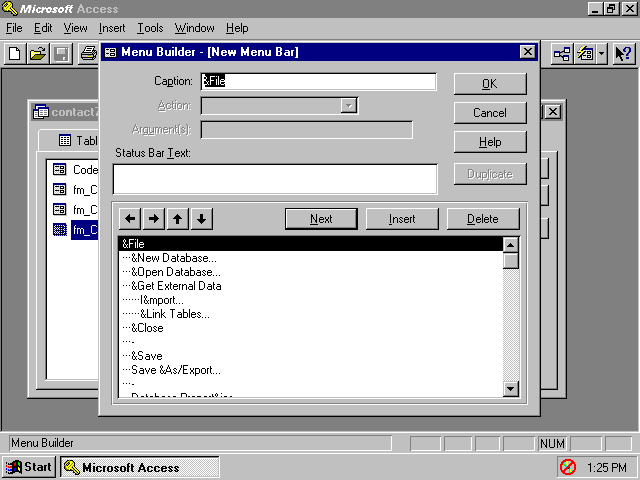Click the menu list scroll up arrow
This screenshot has height=480, width=640.
[511, 245]
